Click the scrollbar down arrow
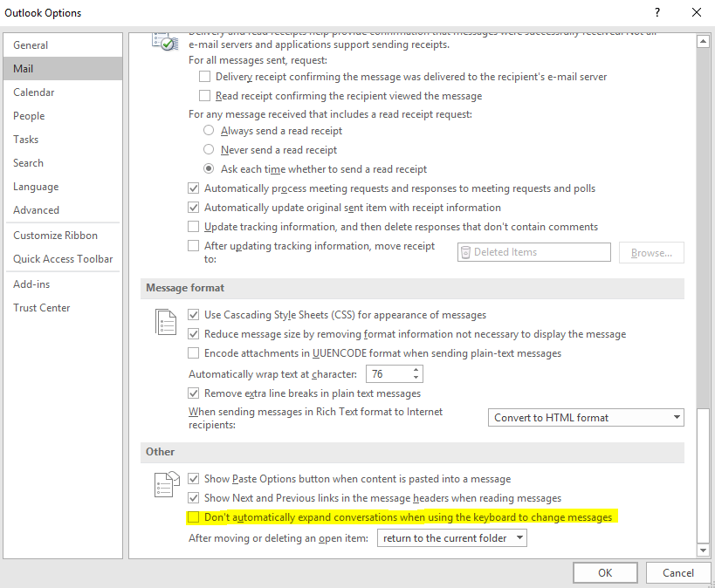 tap(703, 550)
